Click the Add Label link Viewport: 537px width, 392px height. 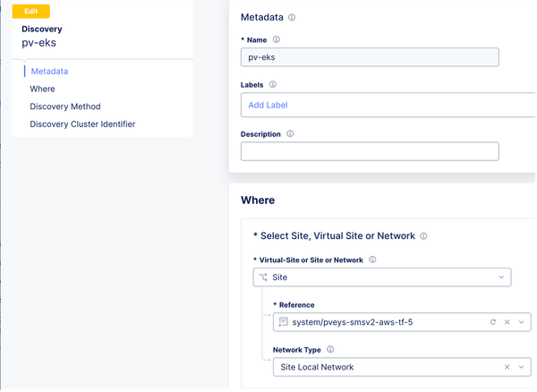pos(268,105)
